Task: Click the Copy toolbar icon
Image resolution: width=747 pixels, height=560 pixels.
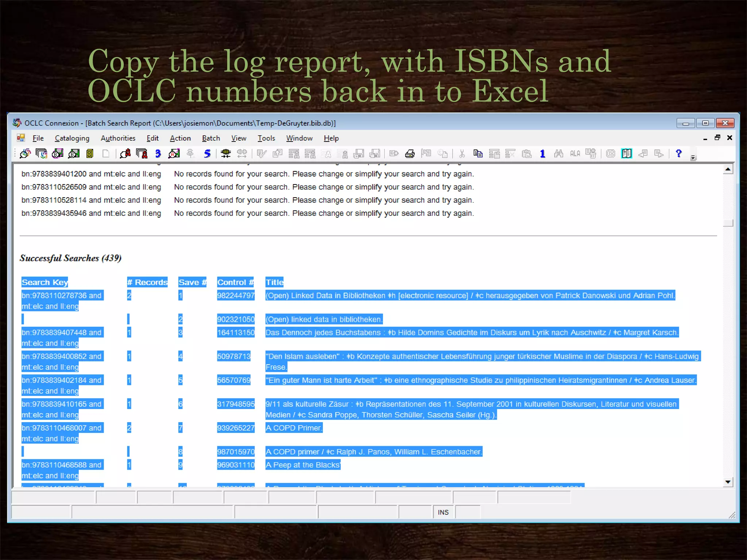Action: tap(478, 153)
